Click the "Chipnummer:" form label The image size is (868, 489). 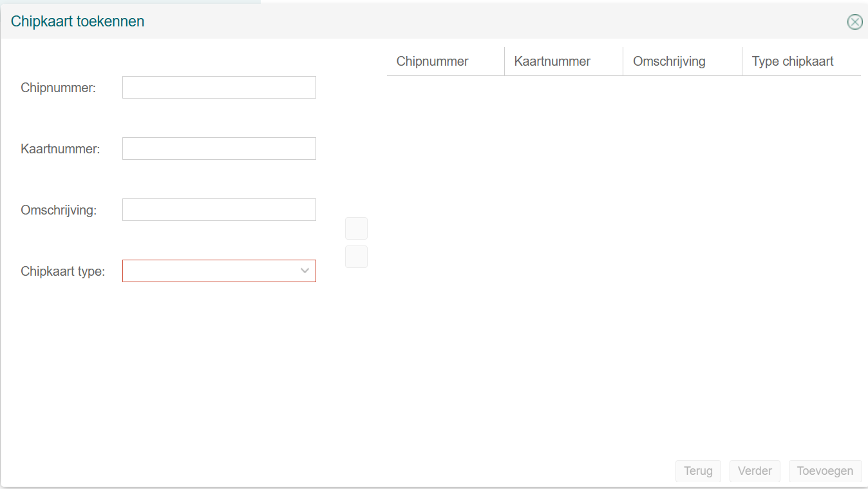pos(58,88)
